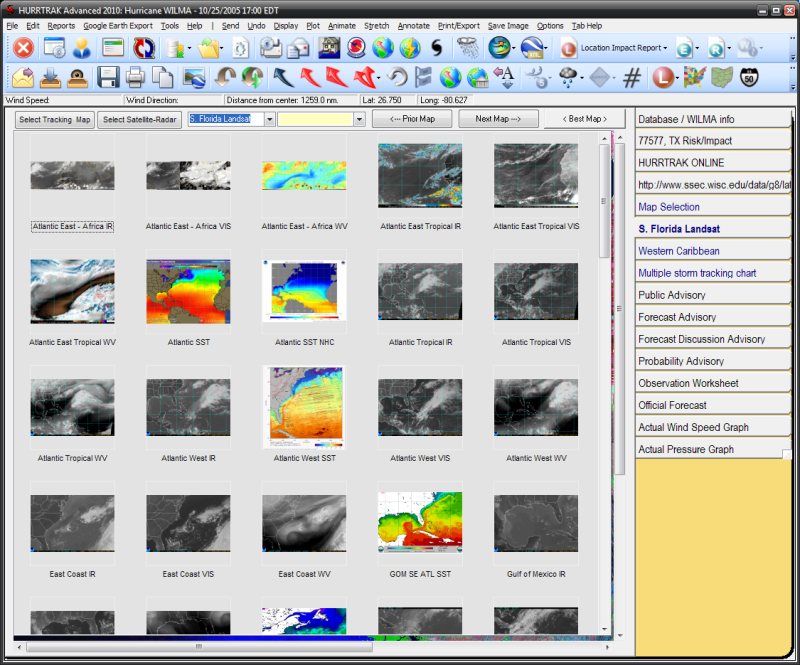Click the hurricane symbol icon in top toolbar

pyautogui.click(x=437, y=48)
